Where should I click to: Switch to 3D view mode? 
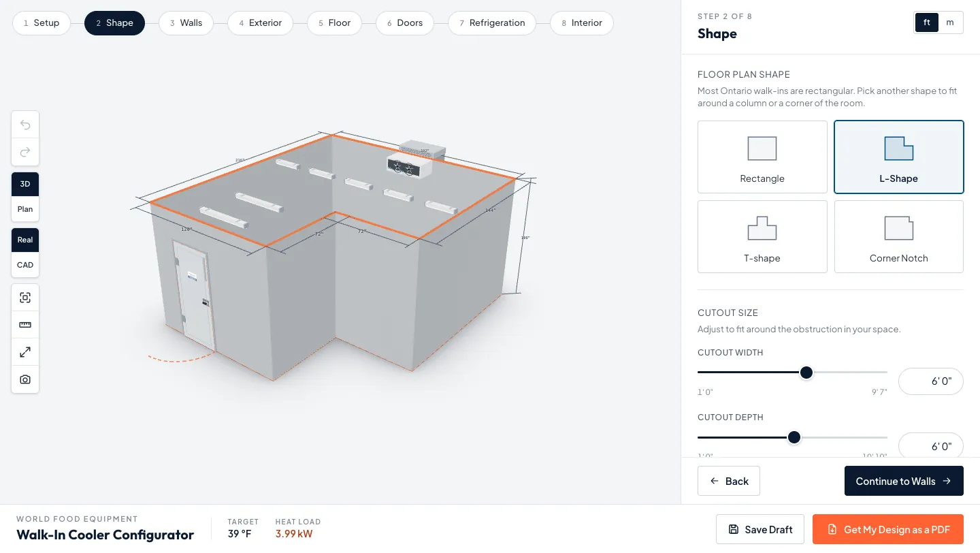(x=25, y=184)
